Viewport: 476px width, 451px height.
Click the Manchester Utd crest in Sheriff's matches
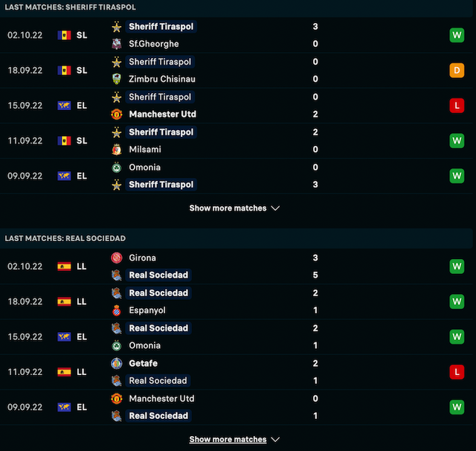(x=117, y=114)
